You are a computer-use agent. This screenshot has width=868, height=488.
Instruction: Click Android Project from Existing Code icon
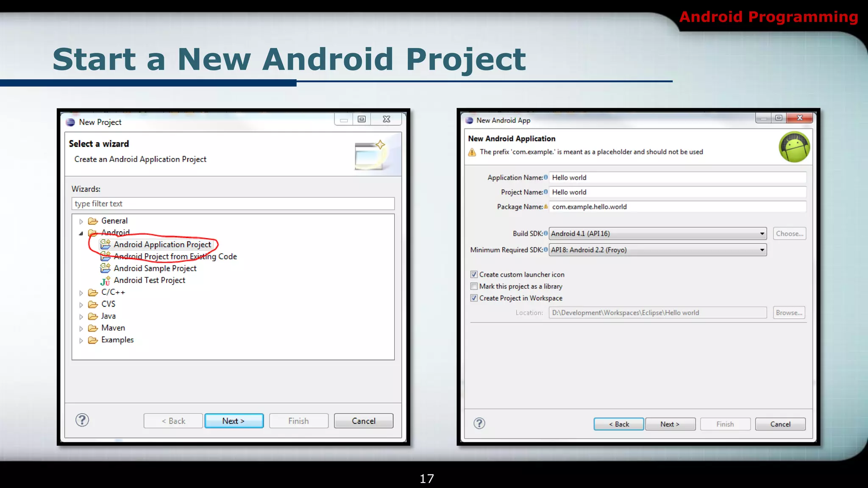105,256
